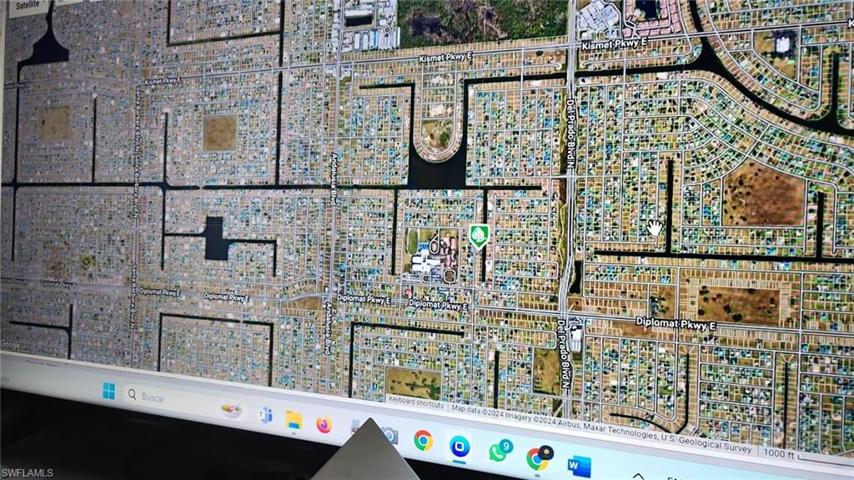Switch the map to Satellite view
Screen dimensions: 854x480
tap(27, 5)
